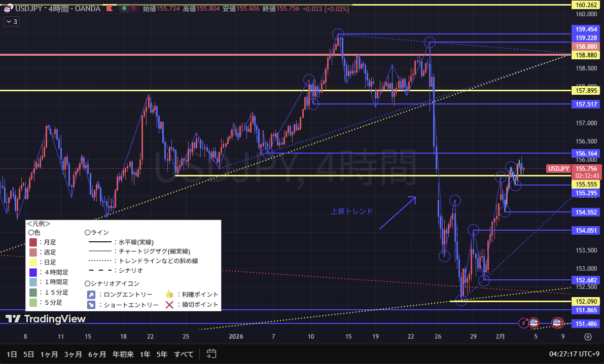The image size is (604, 364).
Task: Click the red USDJPY current price label
Action: coord(558,169)
